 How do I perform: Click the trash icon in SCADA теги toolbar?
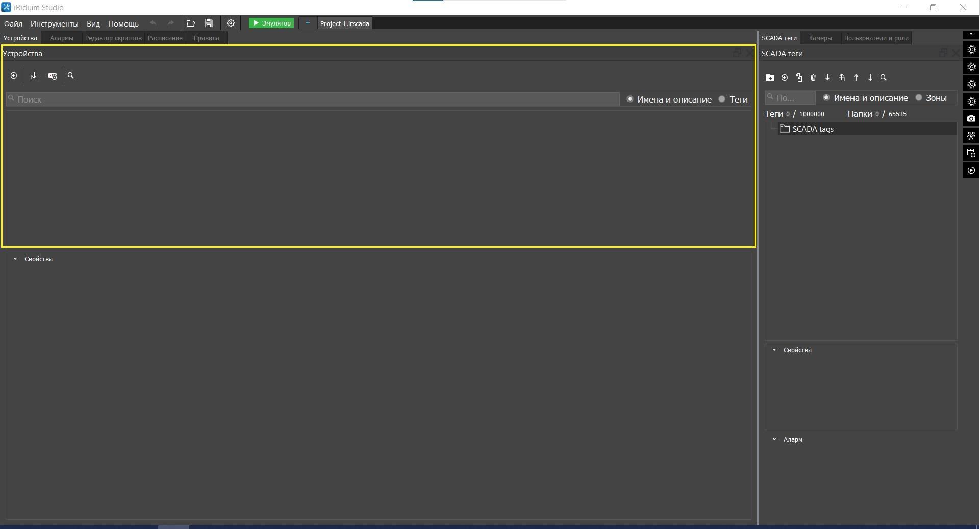pyautogui.click(x=813, y=78)
